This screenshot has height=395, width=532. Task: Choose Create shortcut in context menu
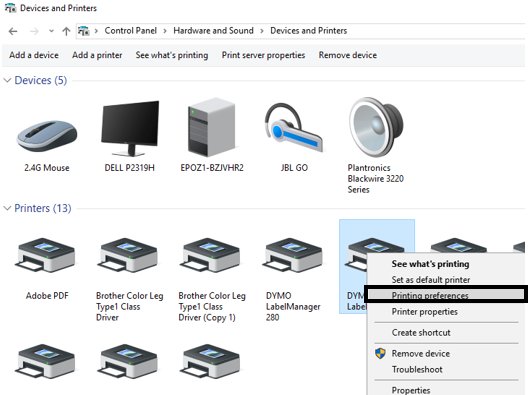(x=421, y=333)
